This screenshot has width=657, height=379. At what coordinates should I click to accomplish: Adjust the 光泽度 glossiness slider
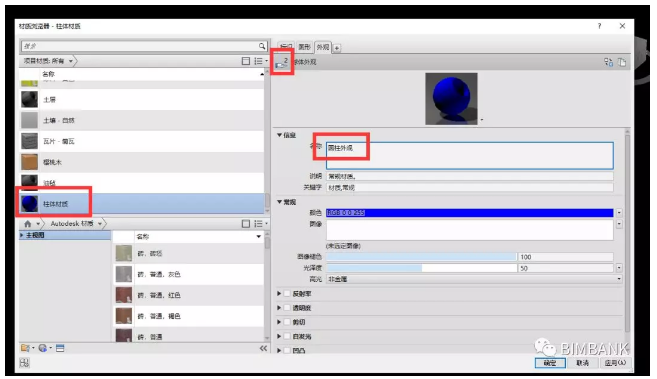421,268
